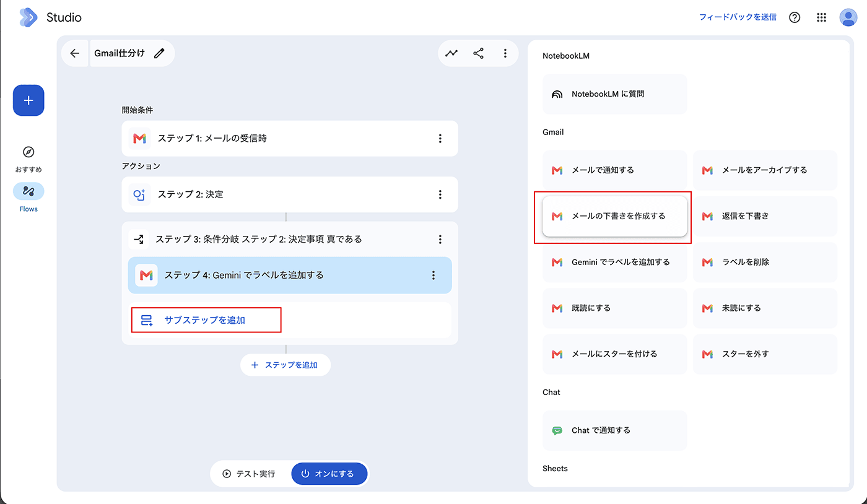Click the Studio logo icon
The height and width of the screenshot is (504, 867).
coord(28,17)
